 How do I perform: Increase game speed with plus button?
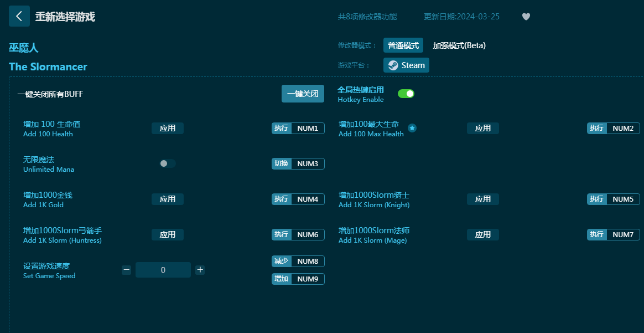pyautogui.click(x=200, y=270)
